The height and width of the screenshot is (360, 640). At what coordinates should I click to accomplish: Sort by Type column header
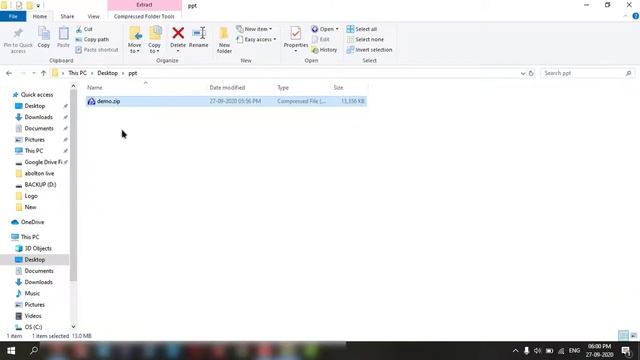(283, 88)
